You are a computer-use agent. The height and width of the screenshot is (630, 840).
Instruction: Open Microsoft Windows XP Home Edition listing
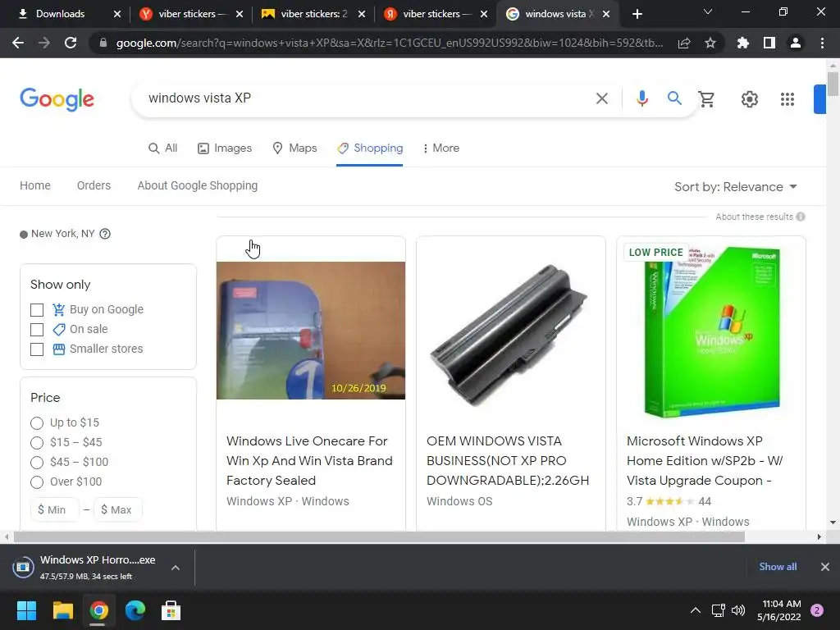point(705,461)
